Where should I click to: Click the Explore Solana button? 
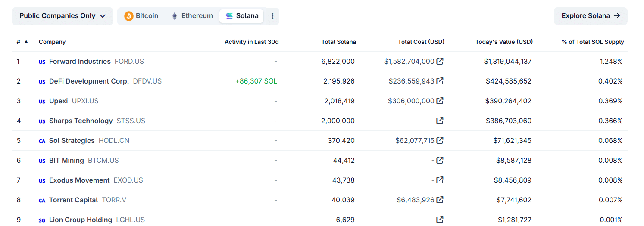click(x=590, y=16)
